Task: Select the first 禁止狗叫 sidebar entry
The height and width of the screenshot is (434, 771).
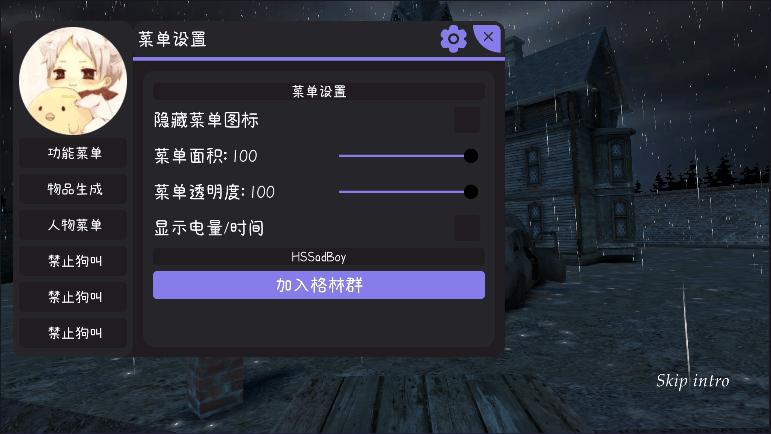Action: [x=73, y=261]
